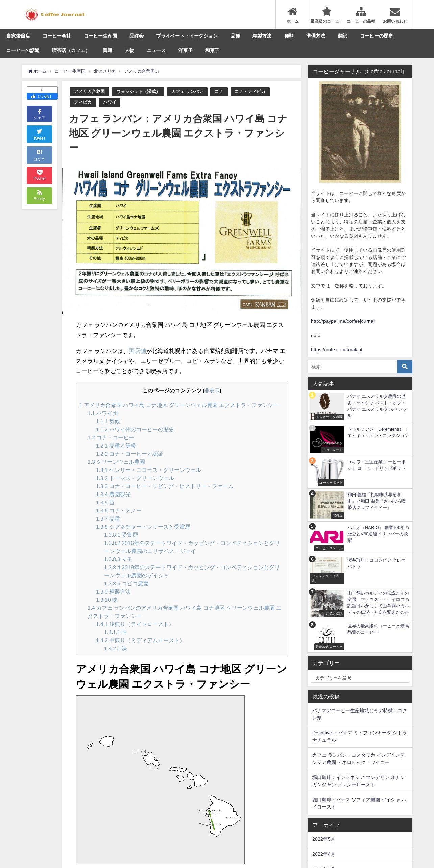Open ユキワ coffee pot article thumbnail
The height and width of the screenshot is (868, 434).
pyautogui.click(x=327, y=472)
